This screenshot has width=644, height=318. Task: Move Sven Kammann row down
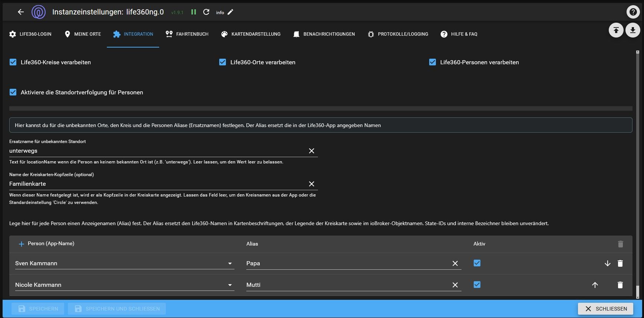tap(607, 263)
